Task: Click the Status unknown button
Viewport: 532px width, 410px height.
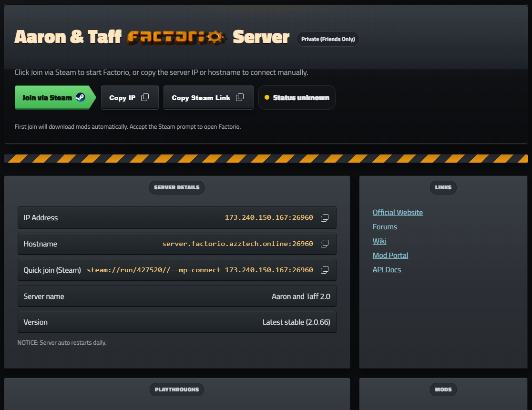Action: pyautogui.click(x=297, y=97)
